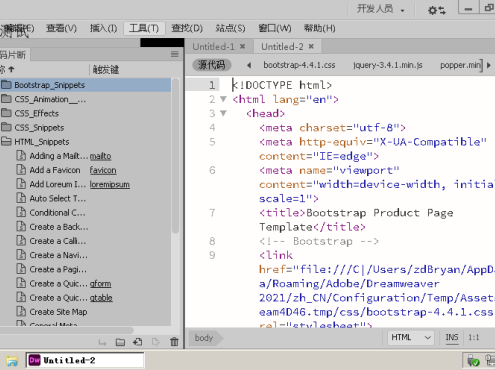Open the 查找(D) menu

[x=187, y=28]
